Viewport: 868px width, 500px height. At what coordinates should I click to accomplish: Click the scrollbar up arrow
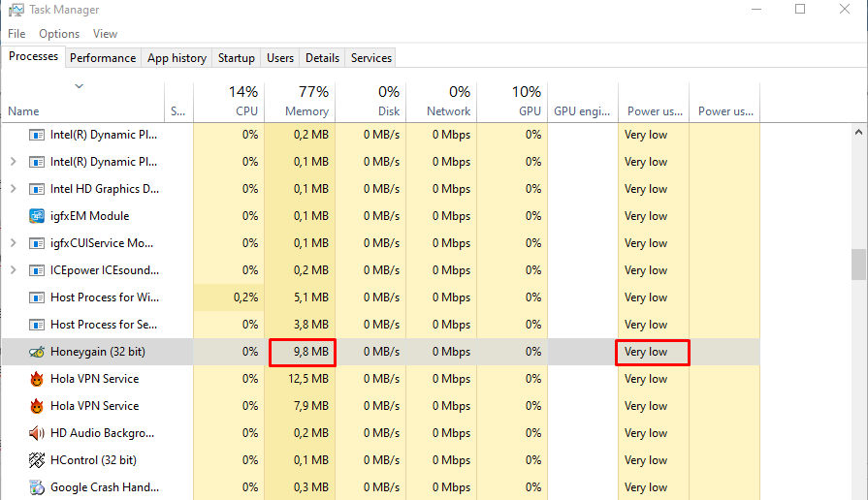(x=858, y=132)
